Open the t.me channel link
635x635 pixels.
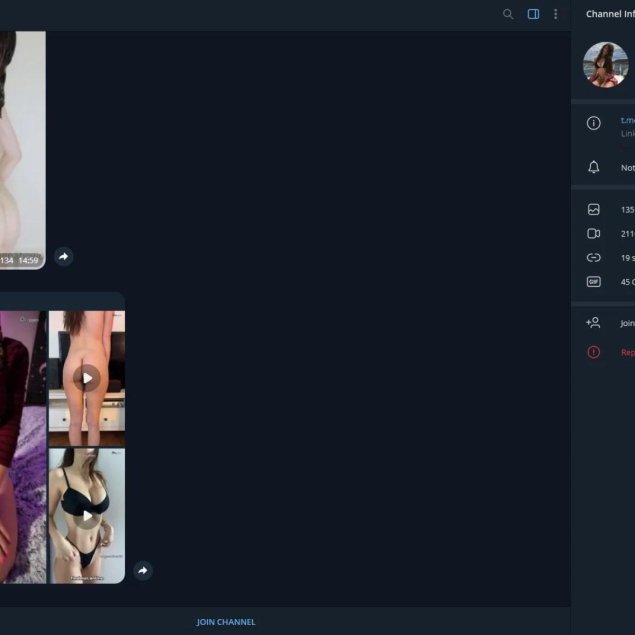[627, 120]
